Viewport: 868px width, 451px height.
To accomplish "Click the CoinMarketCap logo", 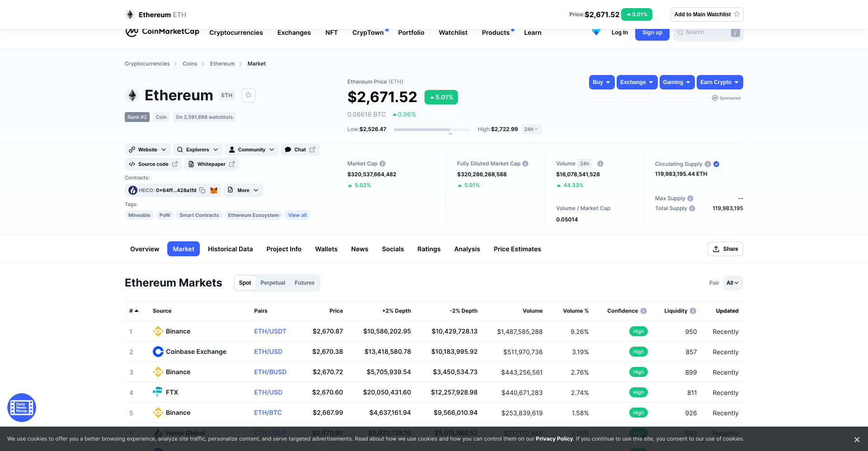I will [162, 32].
